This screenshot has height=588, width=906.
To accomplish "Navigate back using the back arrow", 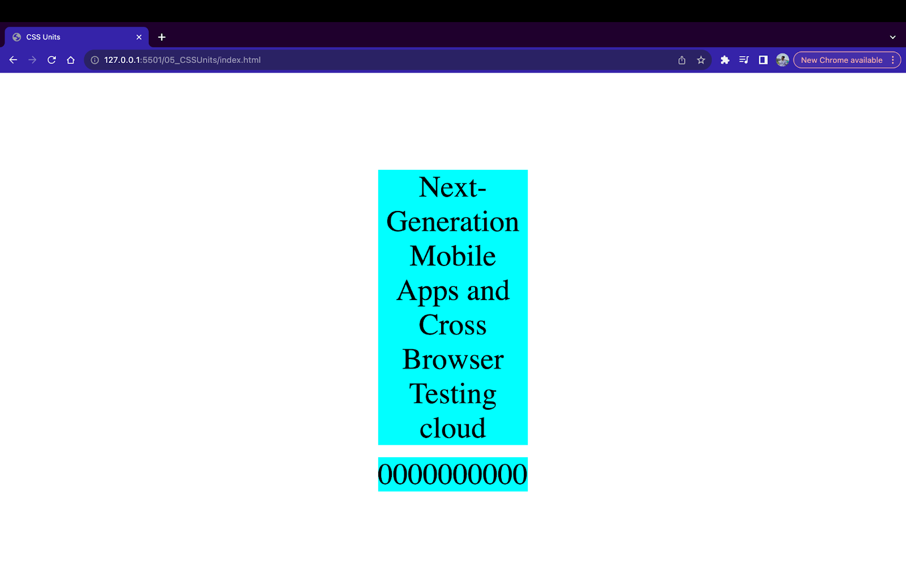I will click(x=13, y=59).
